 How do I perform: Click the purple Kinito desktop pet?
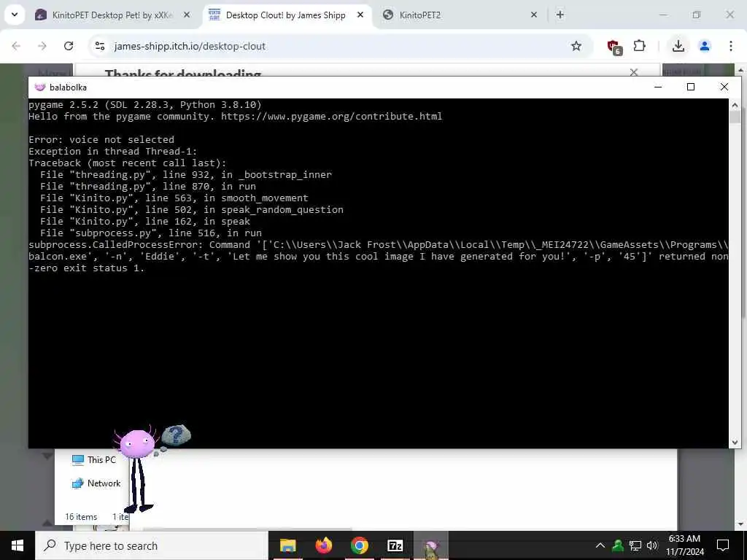point(136,469)
